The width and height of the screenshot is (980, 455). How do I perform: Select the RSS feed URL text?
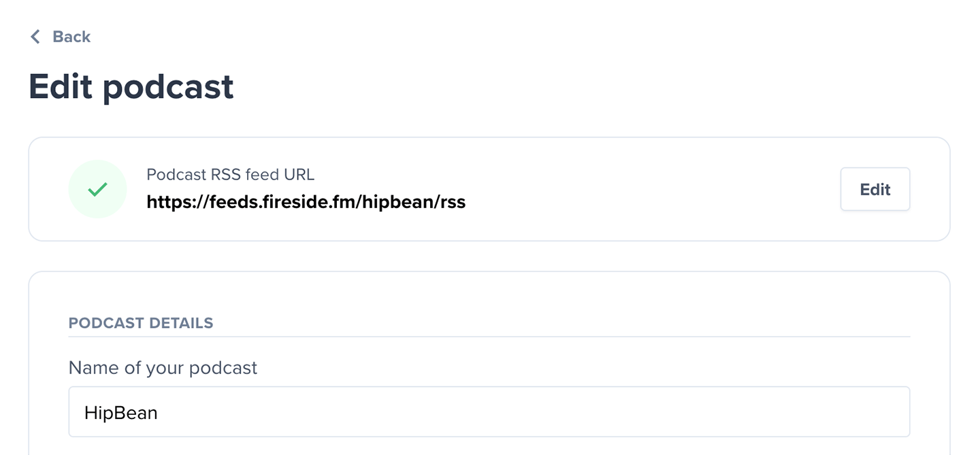point(306,202)
